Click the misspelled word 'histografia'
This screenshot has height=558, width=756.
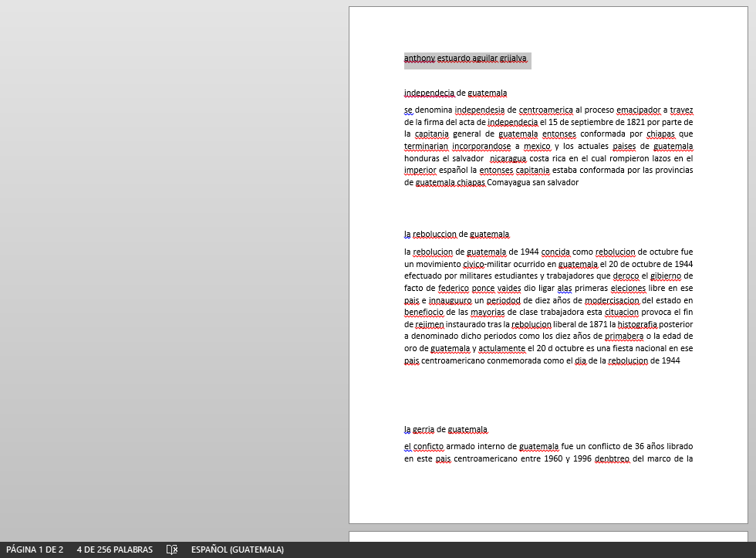637,325
